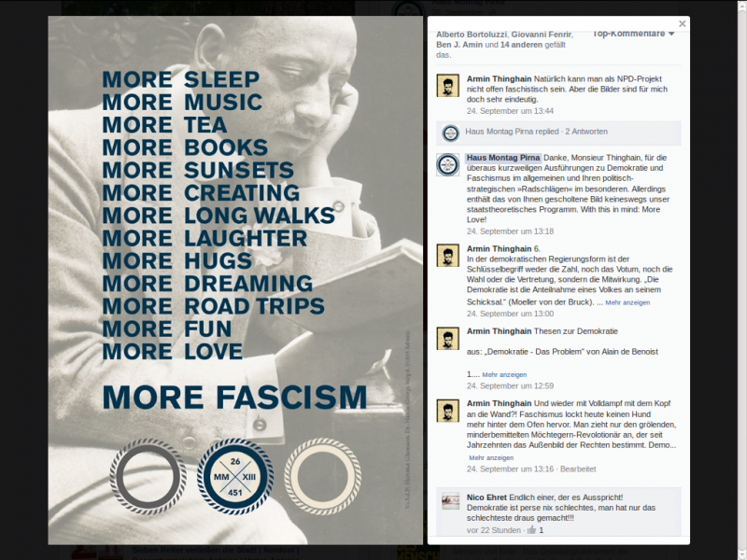Click the center 26 MM XIII 451 badge on the poster
The height and width of the screenshot is (560, 747).
click(235, 477)
